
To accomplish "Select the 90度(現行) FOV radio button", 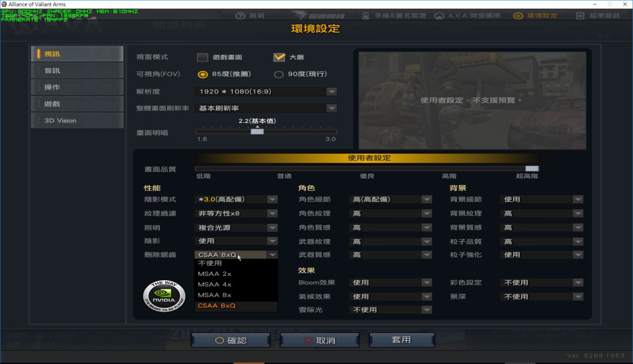I will click(279, 75).
